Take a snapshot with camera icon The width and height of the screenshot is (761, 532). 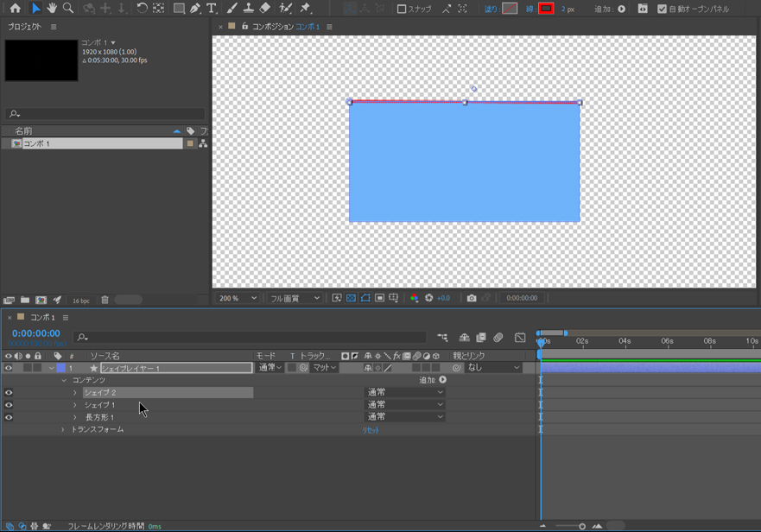[472, 298]
